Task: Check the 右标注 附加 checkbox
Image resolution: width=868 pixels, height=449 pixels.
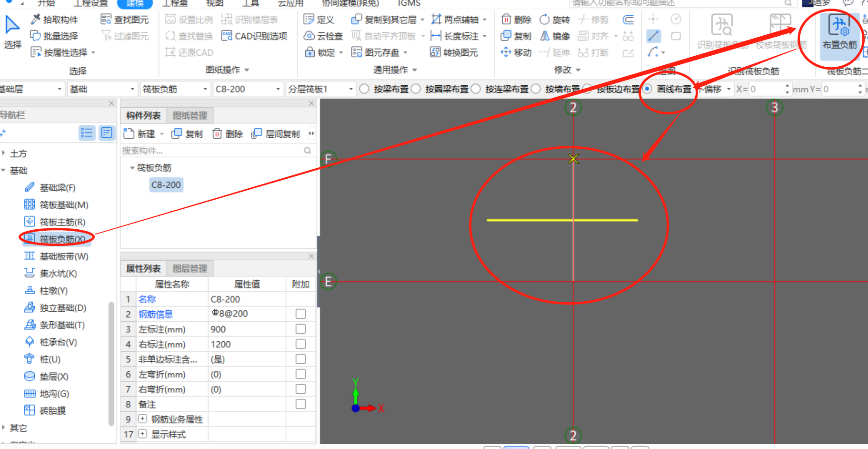Action: coord(300,344)
